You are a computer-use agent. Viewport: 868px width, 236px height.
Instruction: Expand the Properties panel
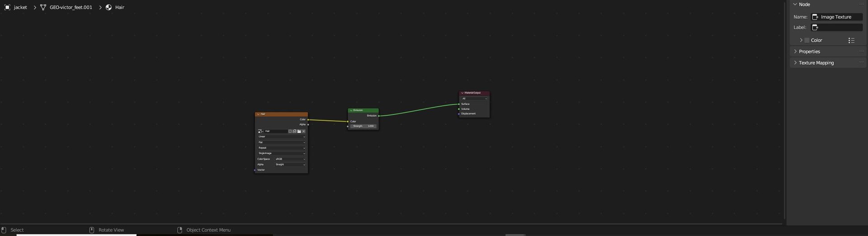(x=795, y=52)
